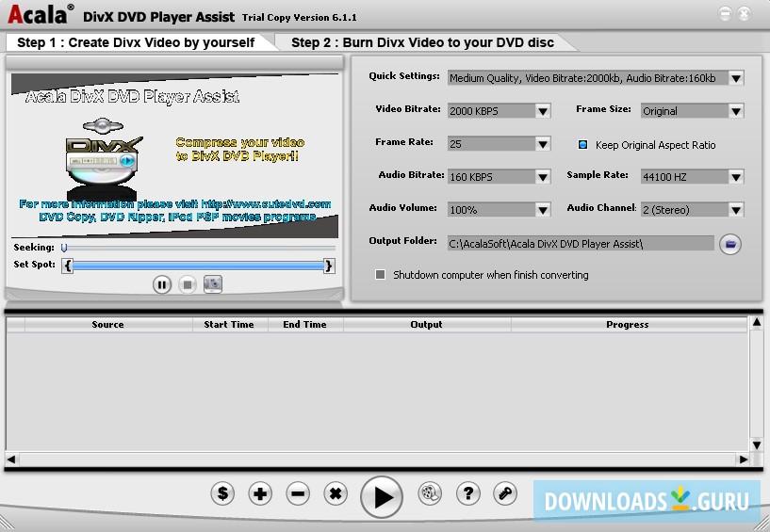The image size is (770, 532).
Task: Take a snapshot with the camera icon
Action: click(x=213, y=283)
